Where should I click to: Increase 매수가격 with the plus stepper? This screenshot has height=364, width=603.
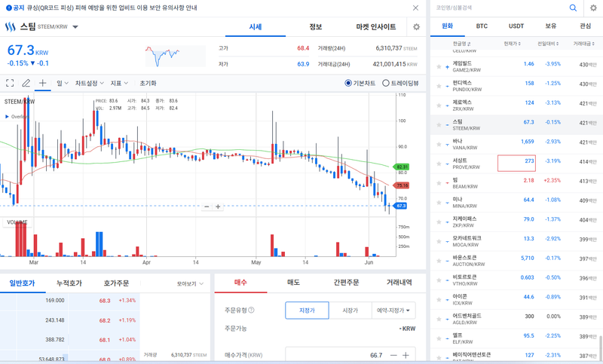406,355
